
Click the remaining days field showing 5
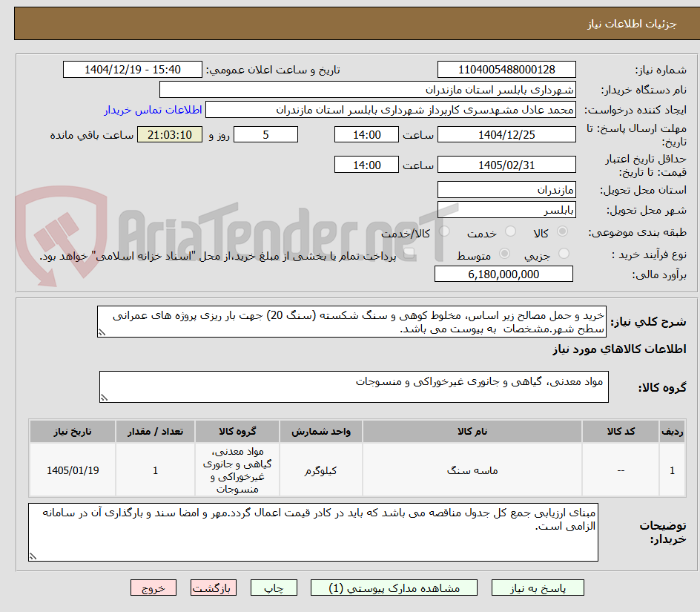pyautogui.click(x=265, y=134)
